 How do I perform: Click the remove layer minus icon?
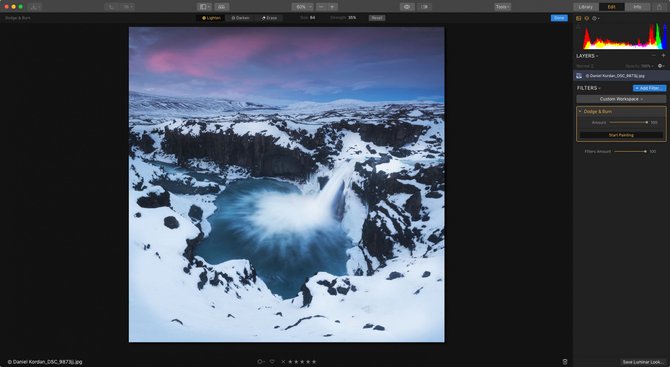653,56
